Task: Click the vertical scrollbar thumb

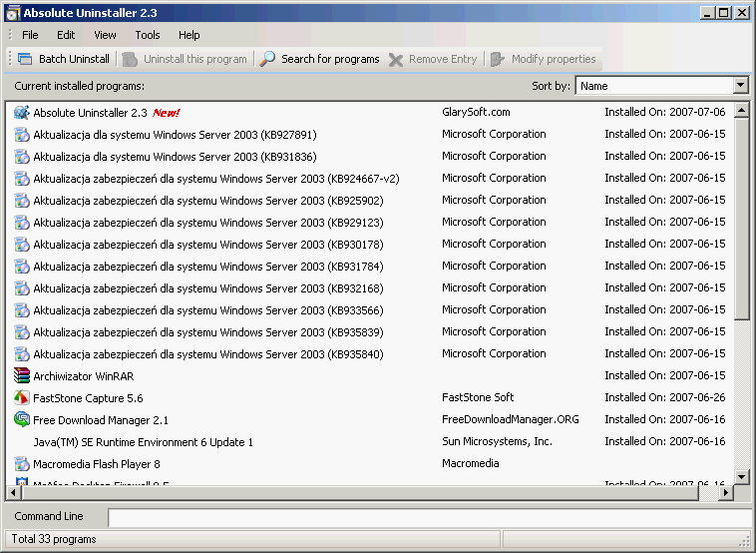Action: [x=741, y=219]
